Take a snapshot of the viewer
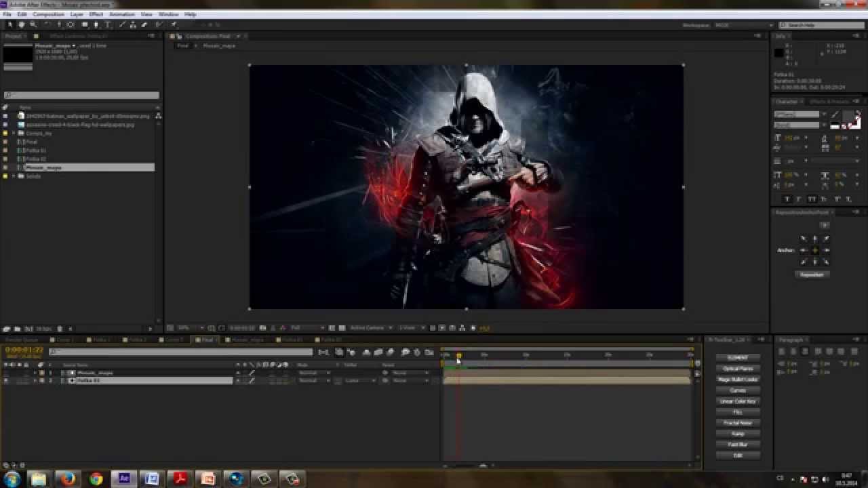868x488 pixels. (263, 328)
